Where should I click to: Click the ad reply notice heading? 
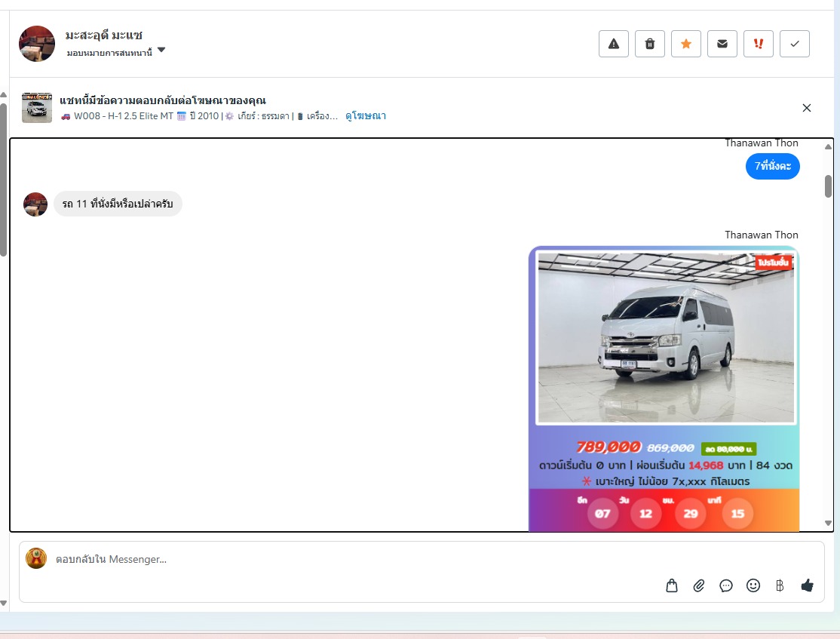point(163,100)
